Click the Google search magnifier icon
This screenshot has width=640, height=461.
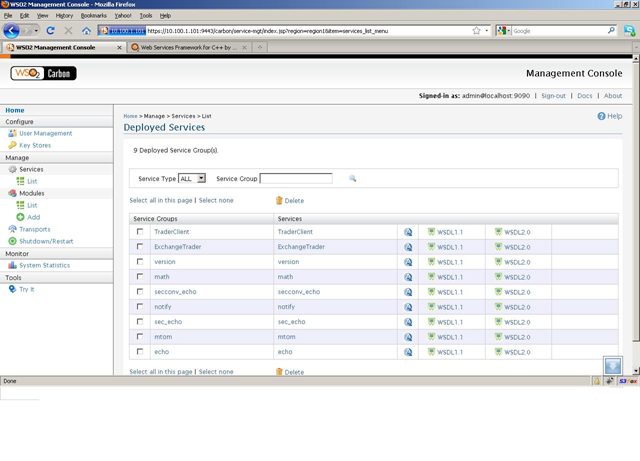611,30
